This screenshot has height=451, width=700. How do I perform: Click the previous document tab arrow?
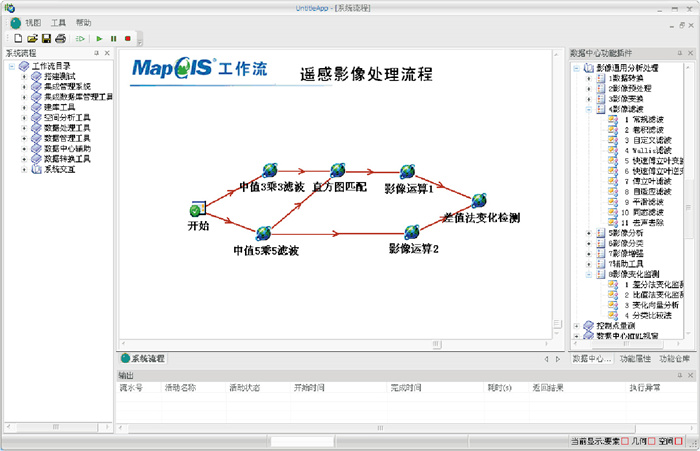546,359
